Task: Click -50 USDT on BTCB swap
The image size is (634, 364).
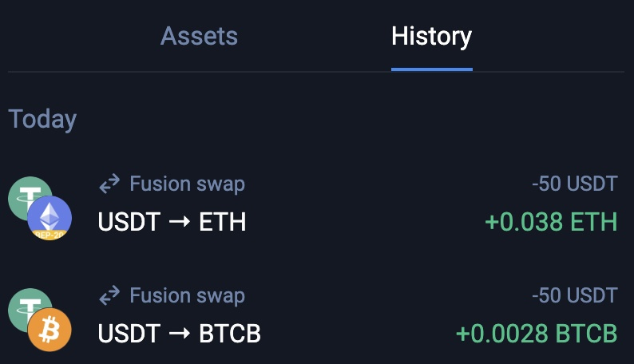Action: (x=574, y=296)
